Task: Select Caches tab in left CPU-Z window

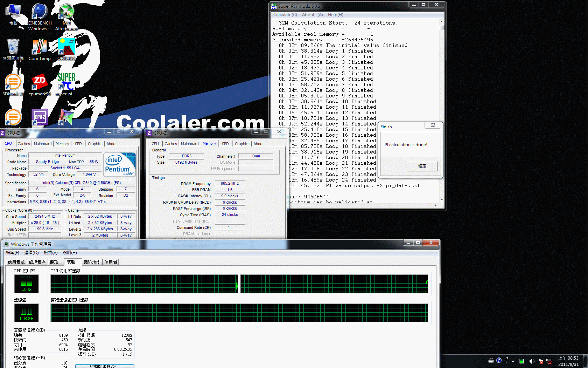Action: pyautogui.click(x=24, y=144)
